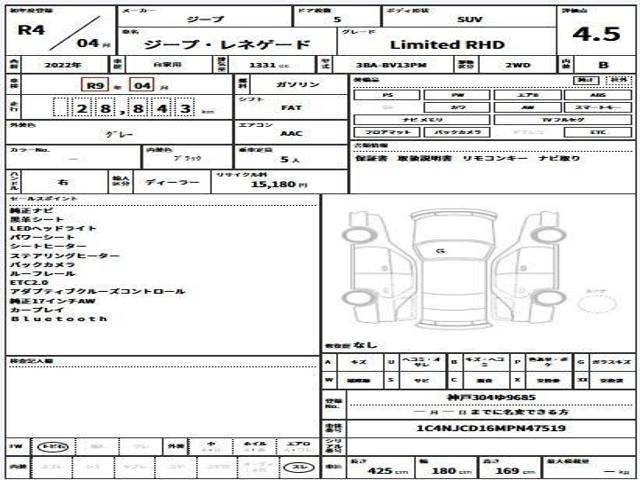The image size is (640, 480).
Task: Click the G mark on the windshield diagram
Action: coord(440,251)
